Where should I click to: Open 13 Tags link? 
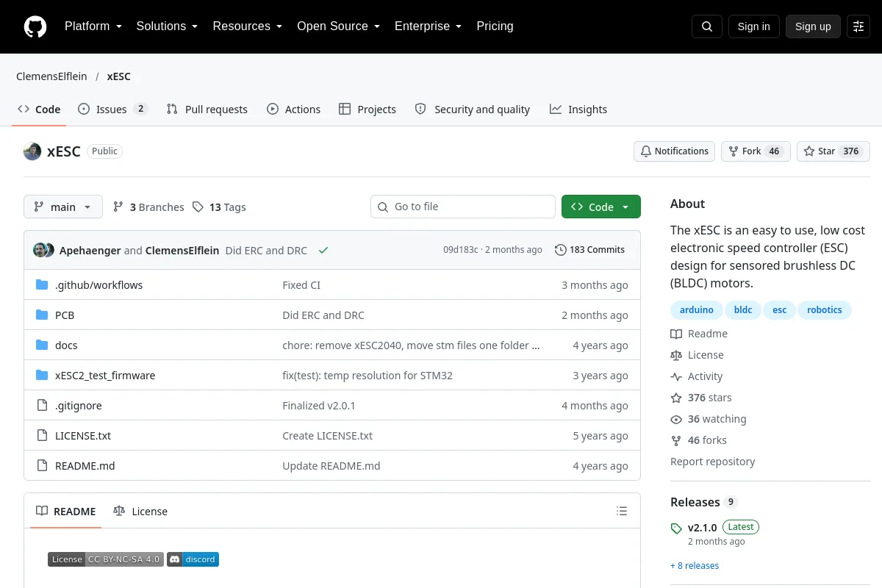point(219,207)
